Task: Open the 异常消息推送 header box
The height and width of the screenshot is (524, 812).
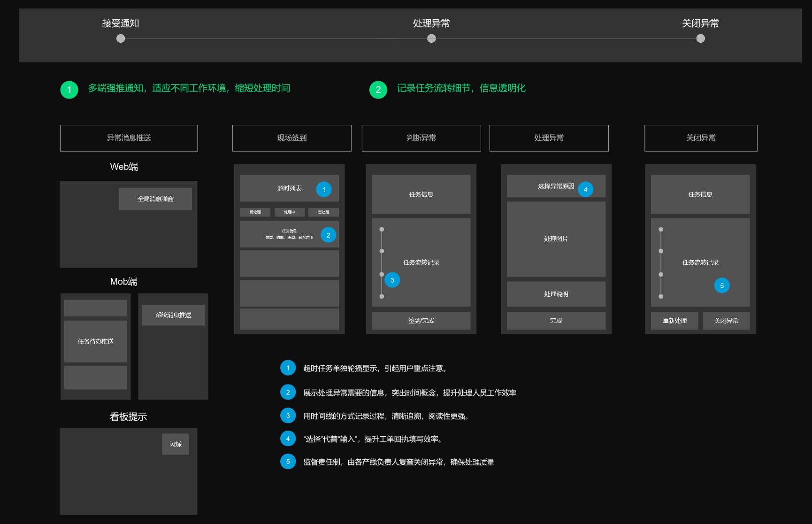Action: [x=129, y=138]
